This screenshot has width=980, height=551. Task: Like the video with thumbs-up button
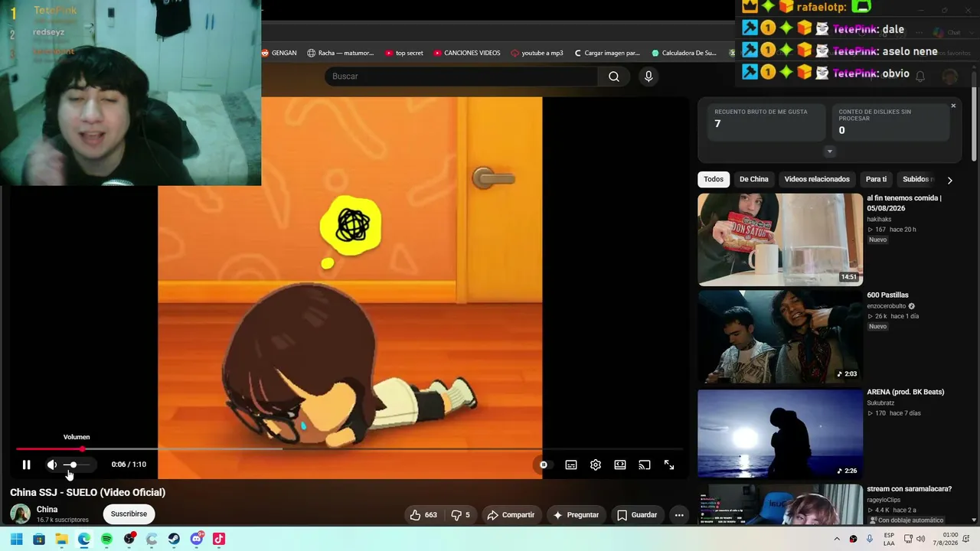pyautogui.click(x=423, y=515)
